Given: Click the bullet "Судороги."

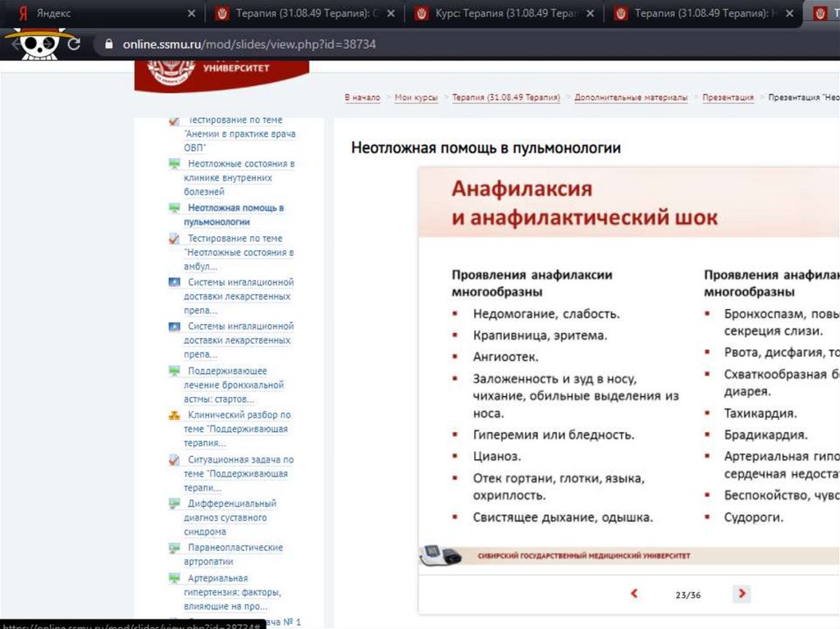Looking at the screenshot, I should (753, 517).
